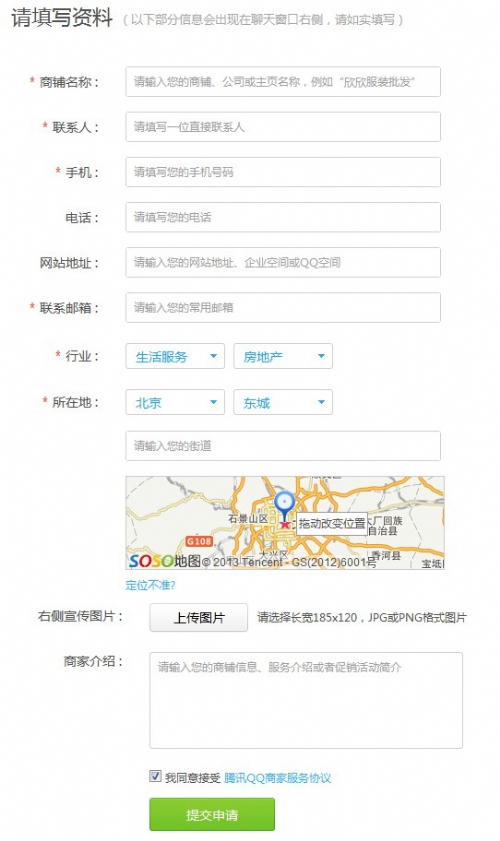Click the 请填写资料 heading
The image size is (500, 841).
[62, 18]
